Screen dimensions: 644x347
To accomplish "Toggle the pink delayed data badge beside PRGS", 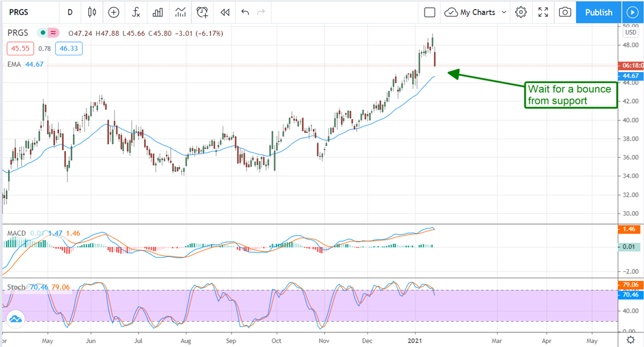I will tap(53, 33).
